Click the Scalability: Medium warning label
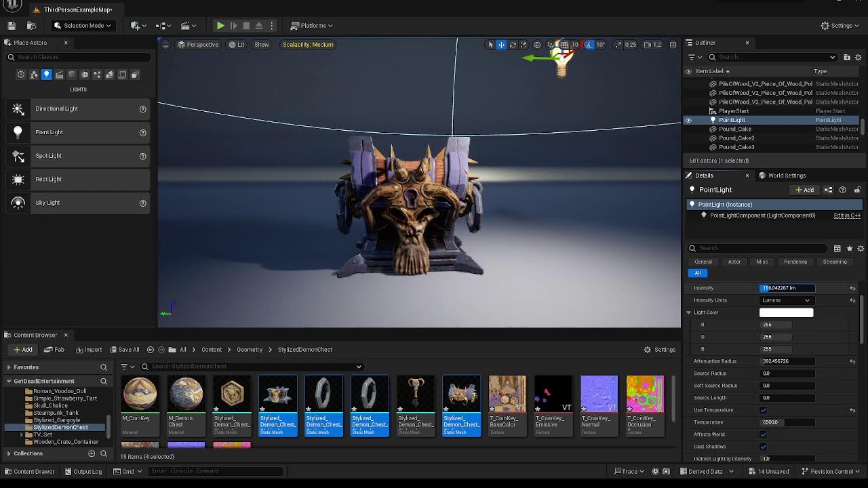Viewport: 868px width, 488px height. point(308,45)
